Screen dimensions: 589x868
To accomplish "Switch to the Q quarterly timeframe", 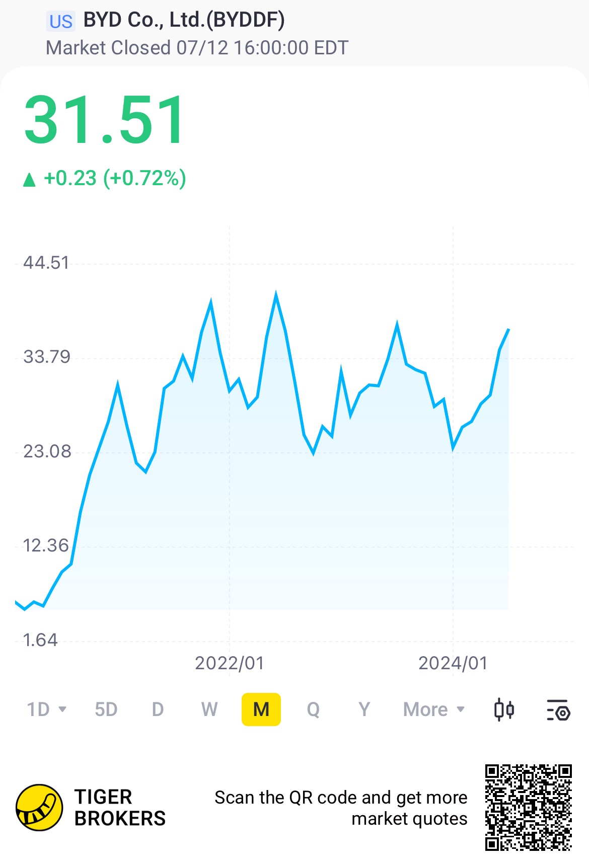I will pyautogui.click(x=313, y=709).
